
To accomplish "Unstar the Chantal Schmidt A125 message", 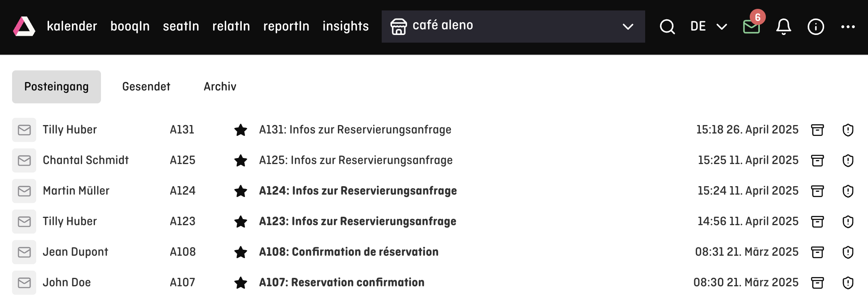I will pyautogui.click(x=241, y=160).
